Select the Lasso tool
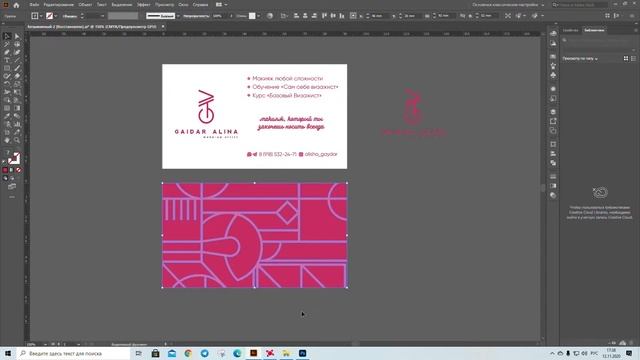The width and height of the screenshot is (640, 360). click(x=17, y=44)
